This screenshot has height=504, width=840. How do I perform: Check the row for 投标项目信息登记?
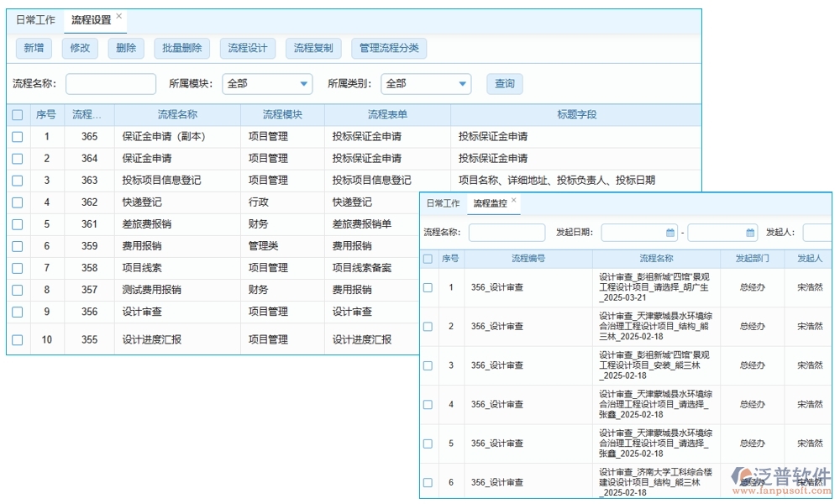tap(18, 179)
